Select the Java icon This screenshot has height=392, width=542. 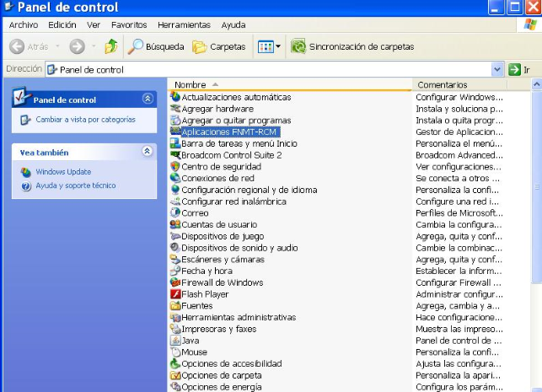pos(175,341)
